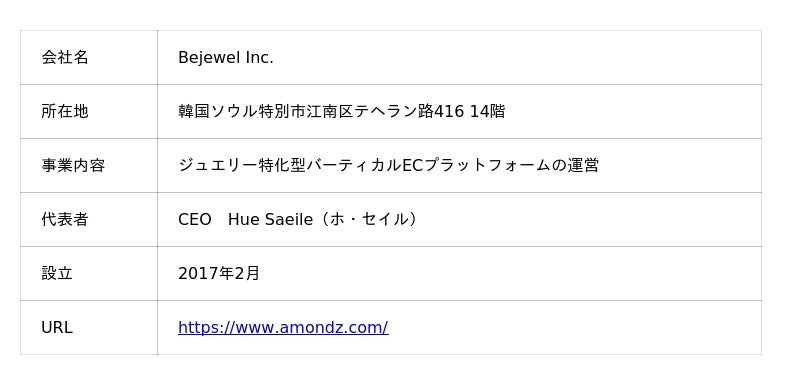Select the Seoul address text with 416 14階
Viewport: 800px width, 385px height.
[342, 111]
